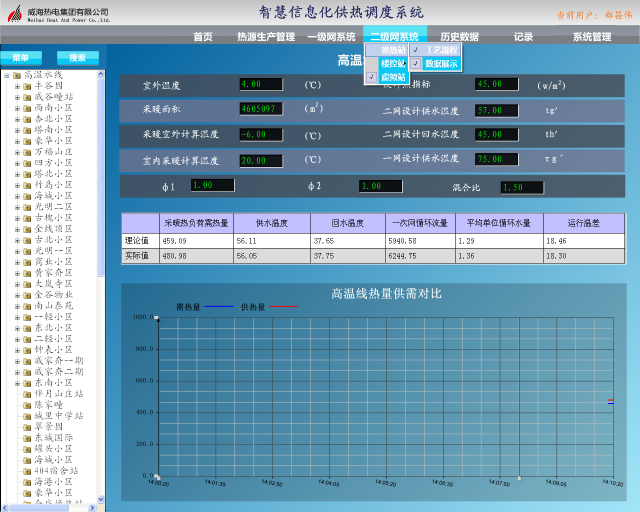Click the folder icon beside 杏北小区
Viewport: 640px width, 512px height.
(27, 120)
